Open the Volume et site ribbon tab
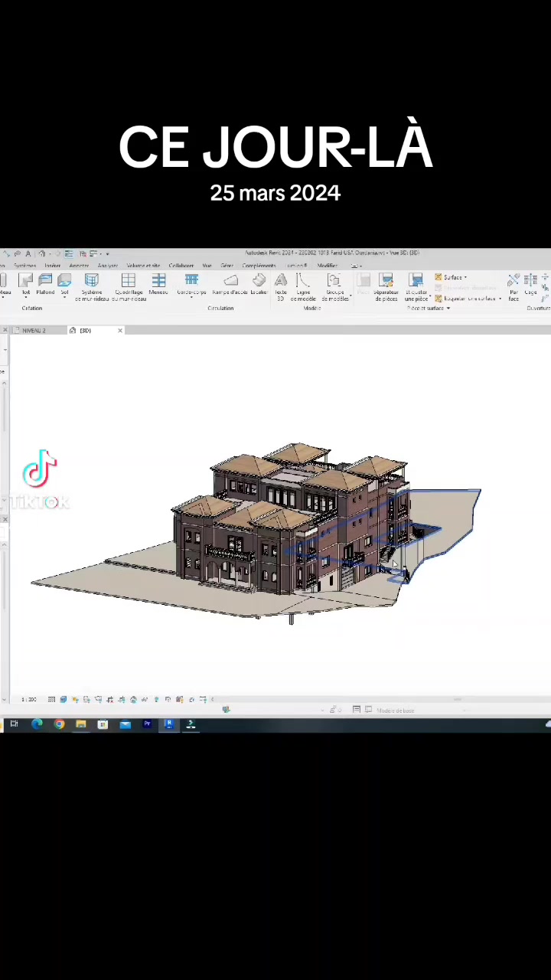This screenshot has width=551, height=980. tap(143, 266)
